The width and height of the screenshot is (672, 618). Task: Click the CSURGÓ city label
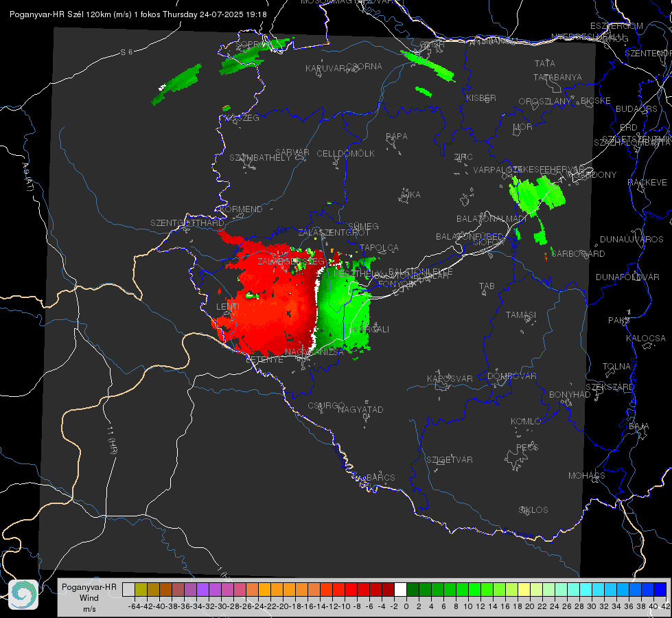[x=326, y=405]
